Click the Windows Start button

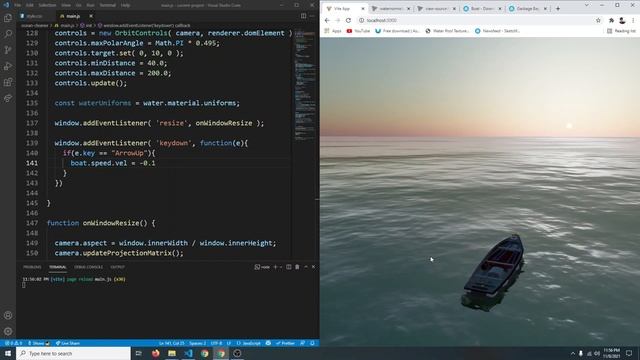click(8, 353)
